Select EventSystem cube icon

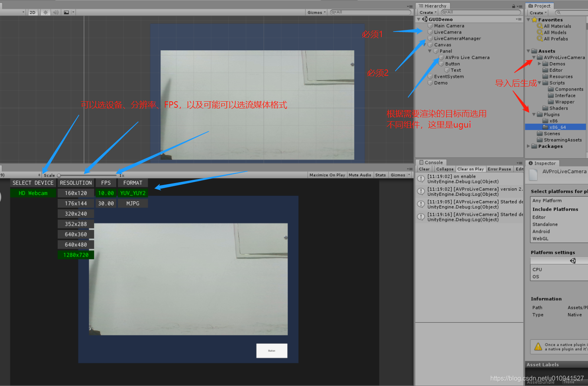[x=430, y=77]
